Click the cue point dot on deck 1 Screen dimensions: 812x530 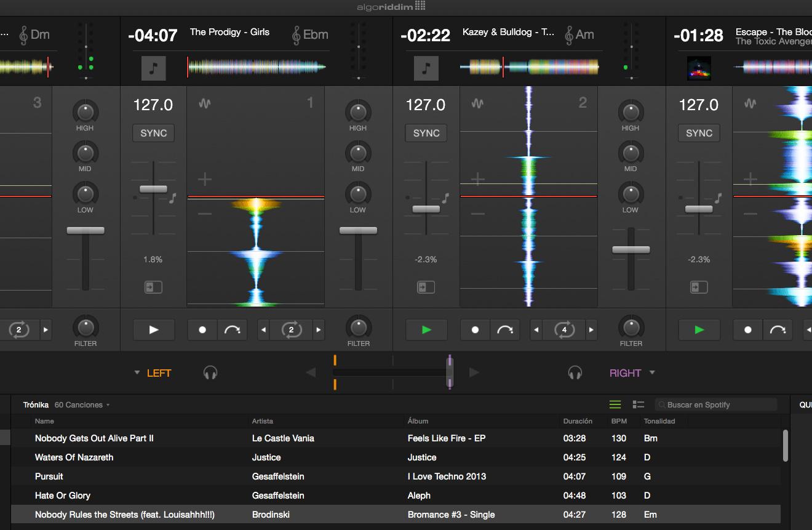point(202,330)
